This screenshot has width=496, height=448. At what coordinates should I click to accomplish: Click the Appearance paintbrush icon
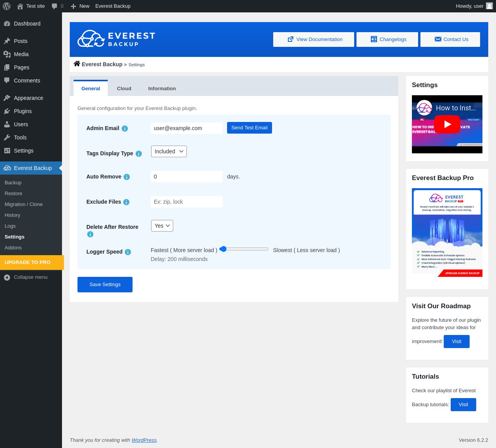point(7,98)
